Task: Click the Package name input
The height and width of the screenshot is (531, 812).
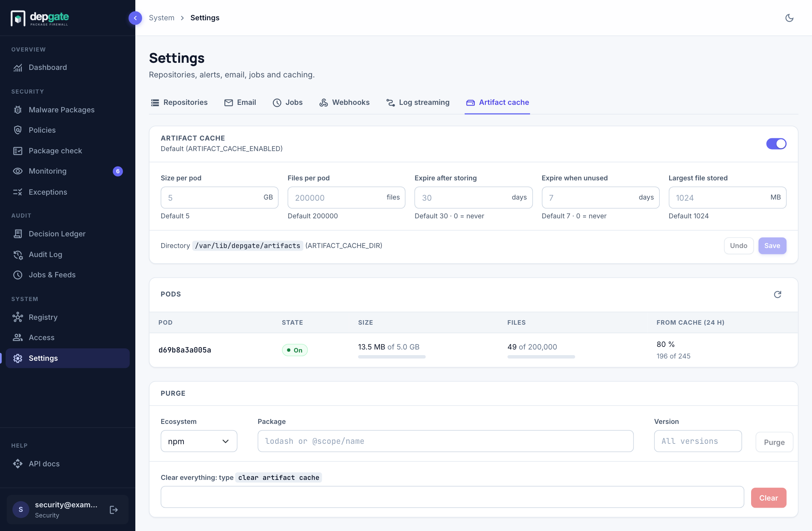Action: [445, 441]
